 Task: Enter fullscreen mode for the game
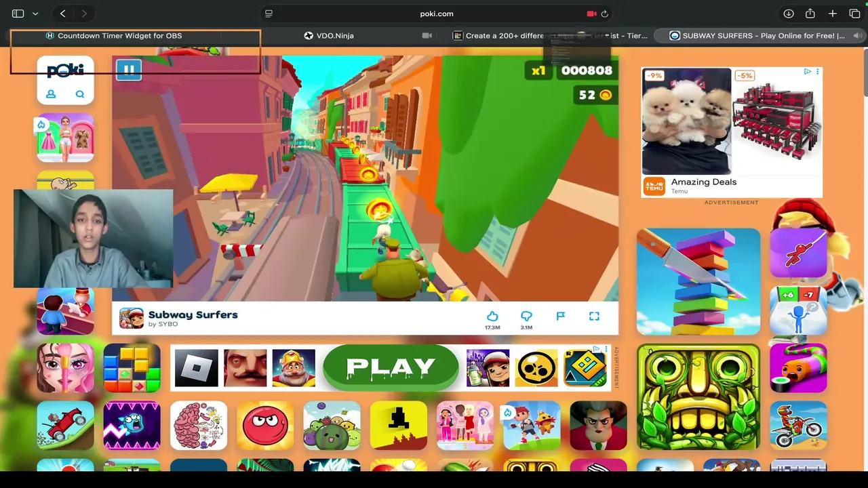click(594, 316)
